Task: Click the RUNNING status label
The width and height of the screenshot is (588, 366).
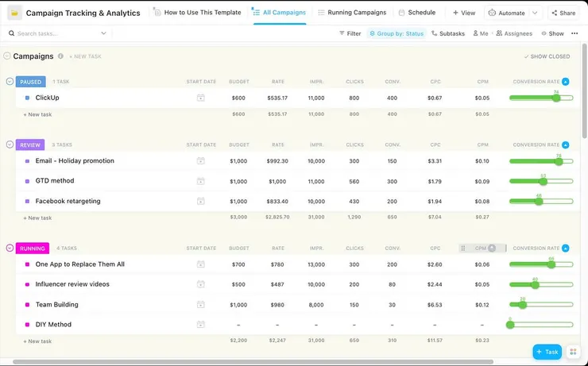Action: pos(33,248)
